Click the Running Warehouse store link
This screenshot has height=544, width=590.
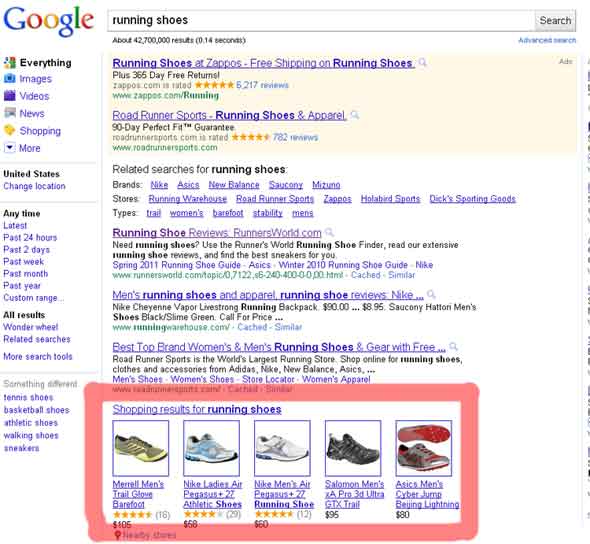[x=188, y=199]
